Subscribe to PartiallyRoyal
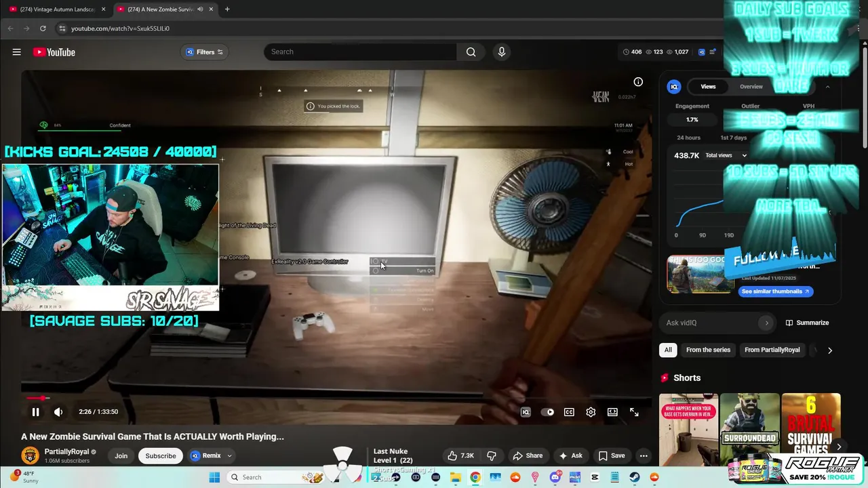Viewport: 868px width, 488px height. 161,455
